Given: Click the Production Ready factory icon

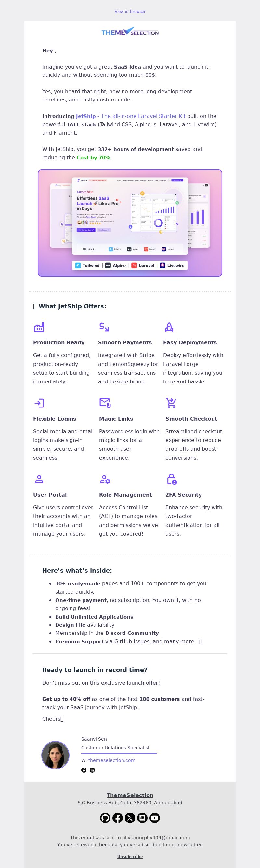Looking at the screenshot, I should (39, 327).
